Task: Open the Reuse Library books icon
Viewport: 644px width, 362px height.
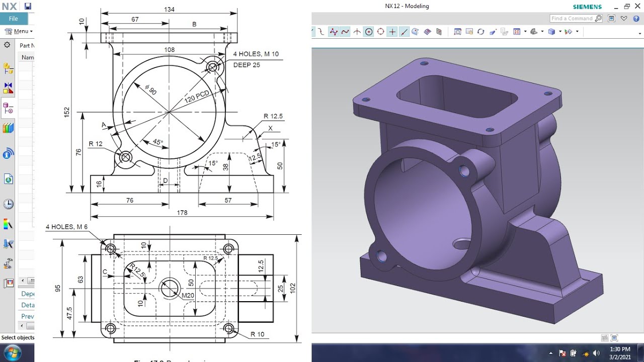Action: tap(8, 128)
